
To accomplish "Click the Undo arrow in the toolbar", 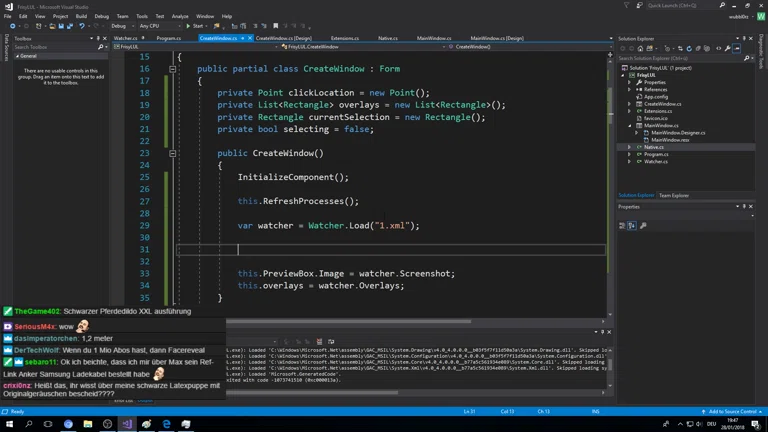I will pos(81,26).
